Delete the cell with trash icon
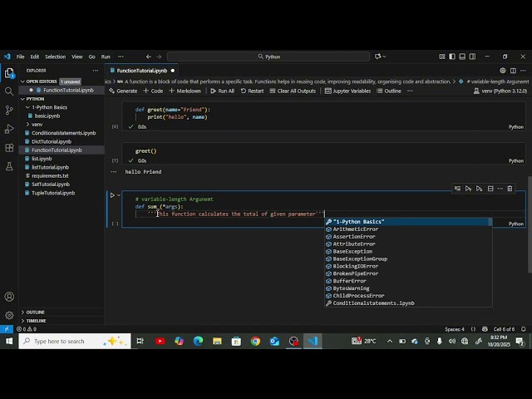Screen dimensions: 532x399 [x=510, y=189]
